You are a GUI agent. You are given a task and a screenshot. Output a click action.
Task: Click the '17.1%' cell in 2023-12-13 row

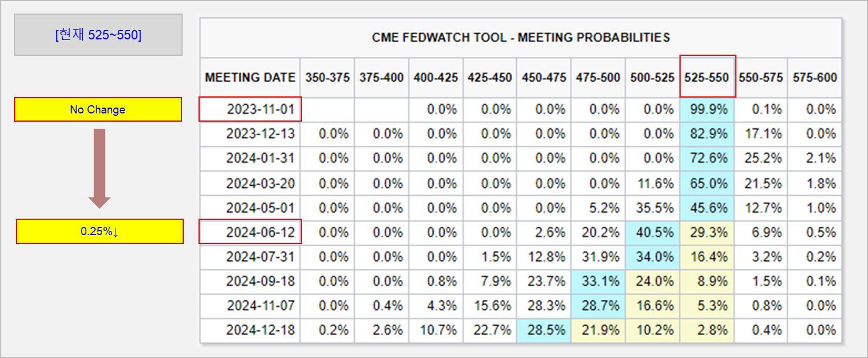coord(761,134)
